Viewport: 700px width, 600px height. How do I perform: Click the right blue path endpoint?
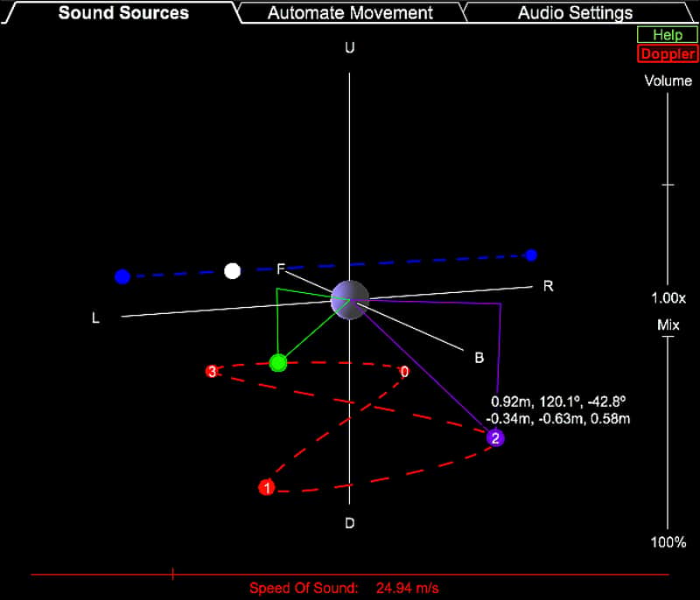531,255
